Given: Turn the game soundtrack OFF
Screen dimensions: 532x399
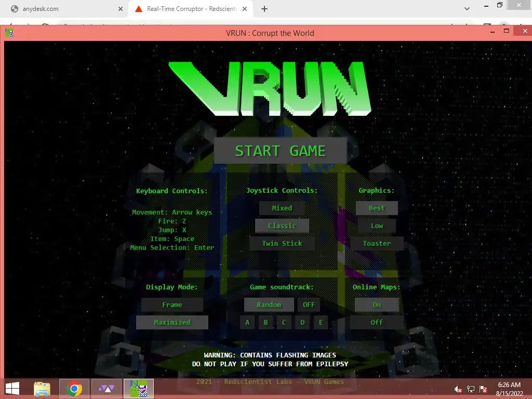Looking at the screenshot, I should pos(309,304).
